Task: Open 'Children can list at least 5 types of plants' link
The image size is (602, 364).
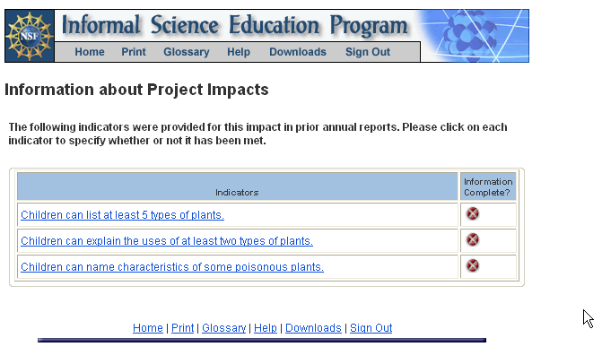Action: (x=122, y=215)
